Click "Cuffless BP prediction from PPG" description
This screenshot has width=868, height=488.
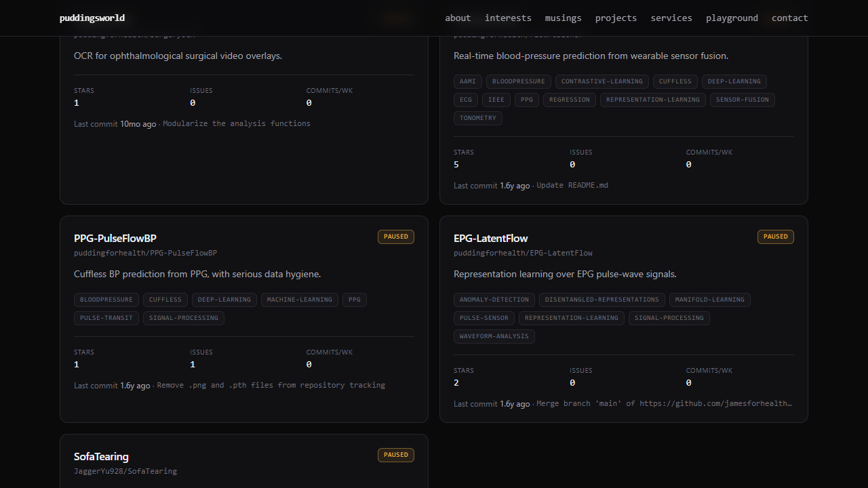(x=197, y=274)
